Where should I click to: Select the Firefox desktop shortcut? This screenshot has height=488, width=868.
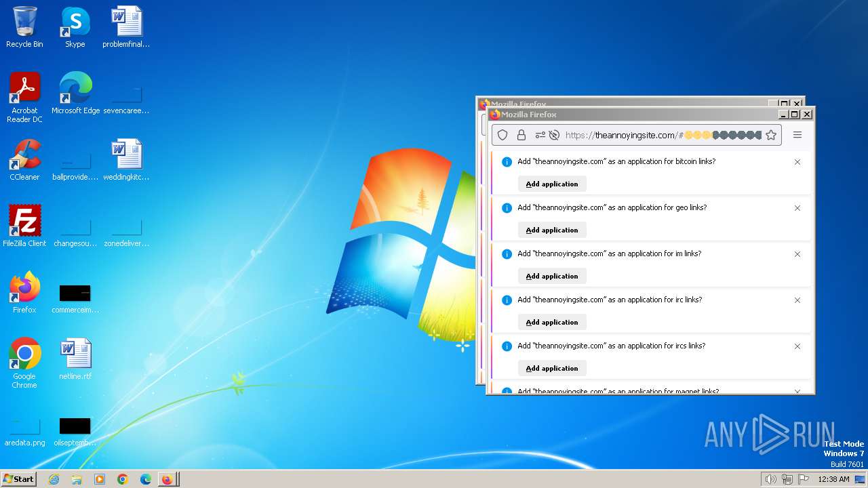(24, 292)
